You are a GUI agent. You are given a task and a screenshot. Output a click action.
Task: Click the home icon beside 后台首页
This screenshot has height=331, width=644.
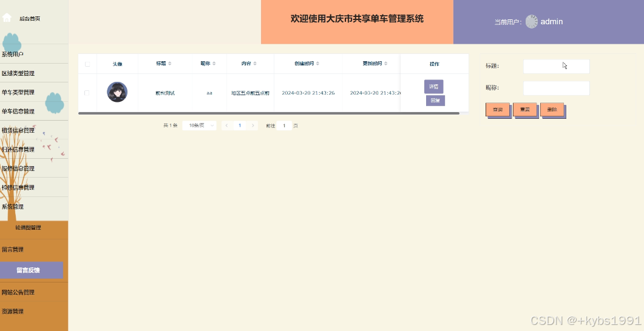(7, 18)
